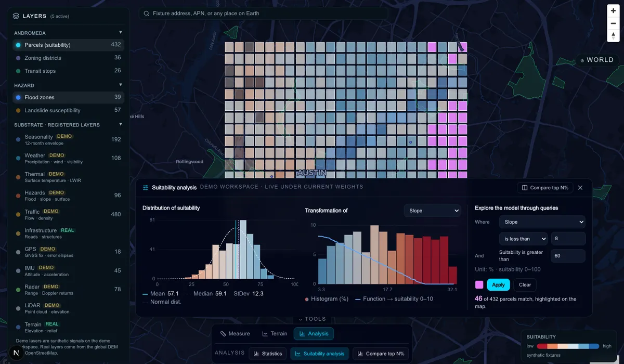This screenshot has height=364, width=624.
Task: Select the Statistics analysis option
Action: (268, 354)
